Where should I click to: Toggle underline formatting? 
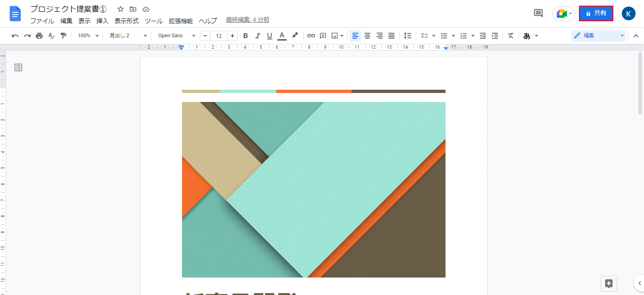tap(270, 35)
